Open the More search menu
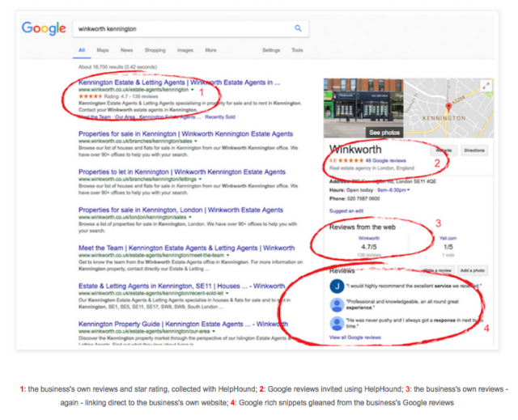Viewport: 518px width, 420px height. click(210, 50)
